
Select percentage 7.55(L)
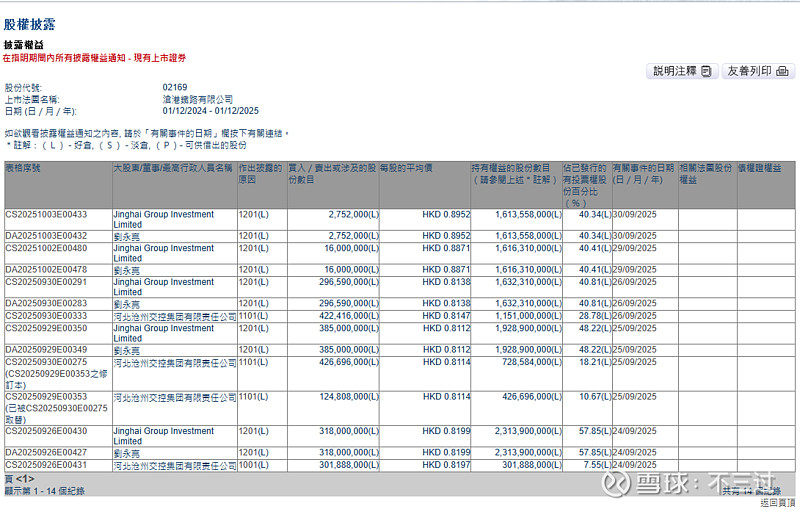tap(597, 465)
